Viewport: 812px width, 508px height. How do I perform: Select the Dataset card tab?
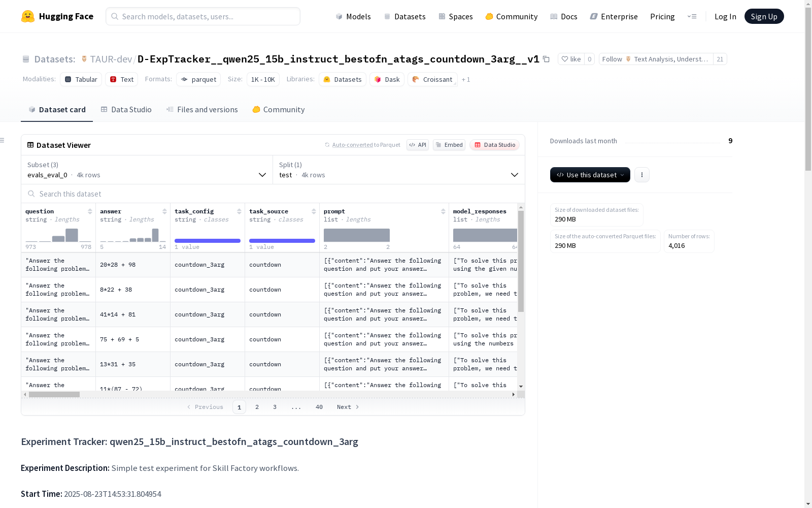pyautogui.click(x=57, y=110)
